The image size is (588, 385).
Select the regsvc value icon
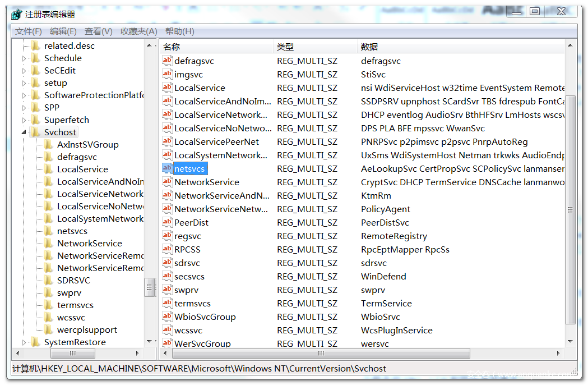[167, 236]
